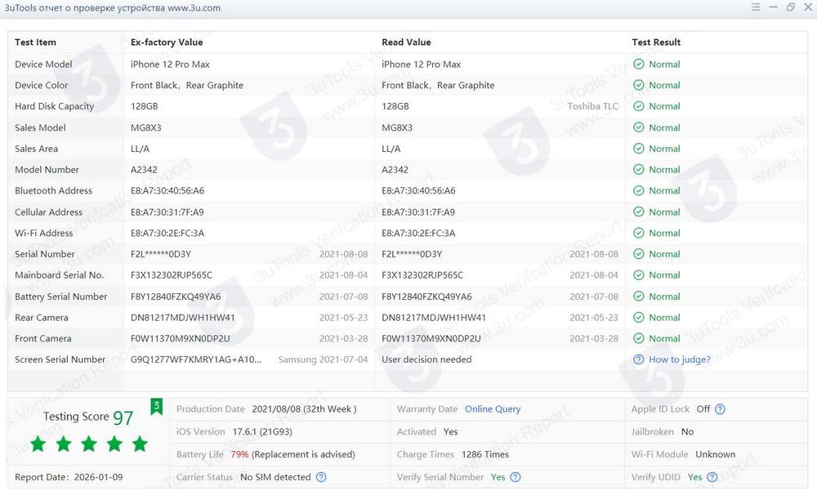Click green check icon in Mainboard Serial No. row
The image size is (817, 504).
tap(638, 275)
